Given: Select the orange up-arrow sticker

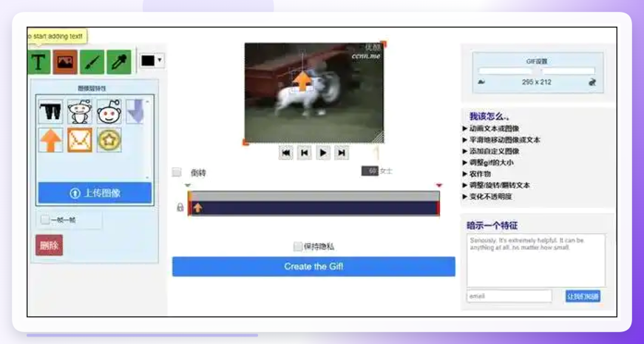Looking at the screenshot, I should click(51, 140).
